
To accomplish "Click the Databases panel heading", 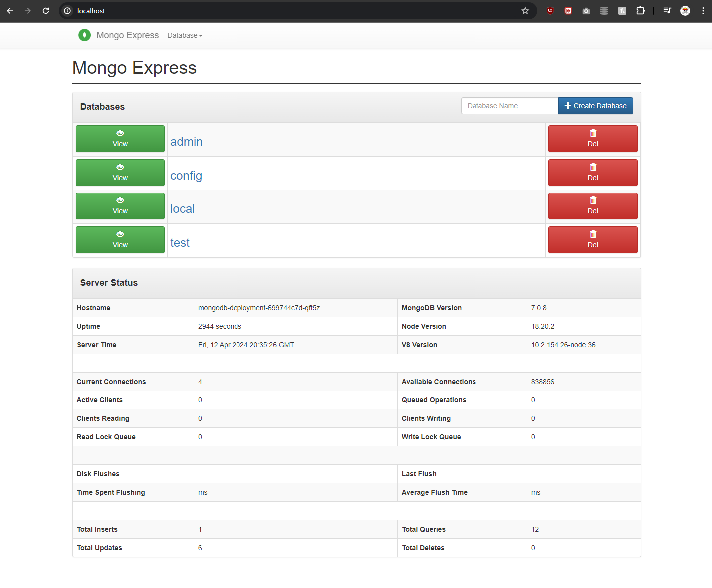I will (102, 107).
